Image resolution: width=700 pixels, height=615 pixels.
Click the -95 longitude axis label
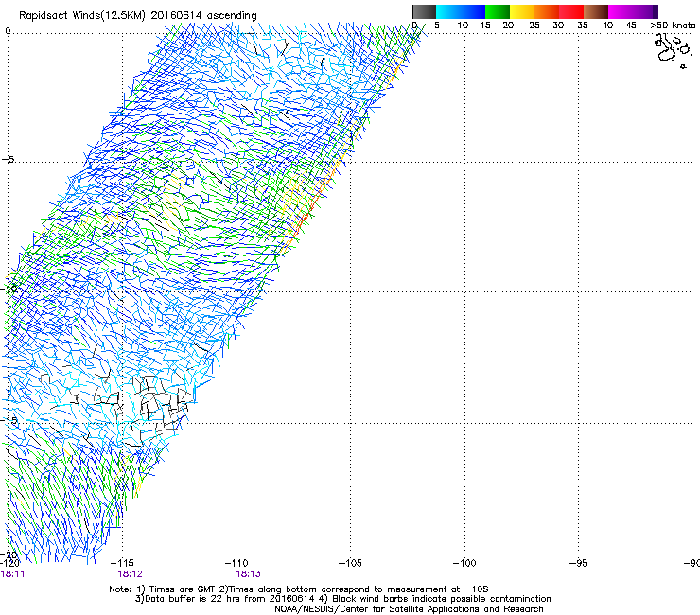coord(579,563)
